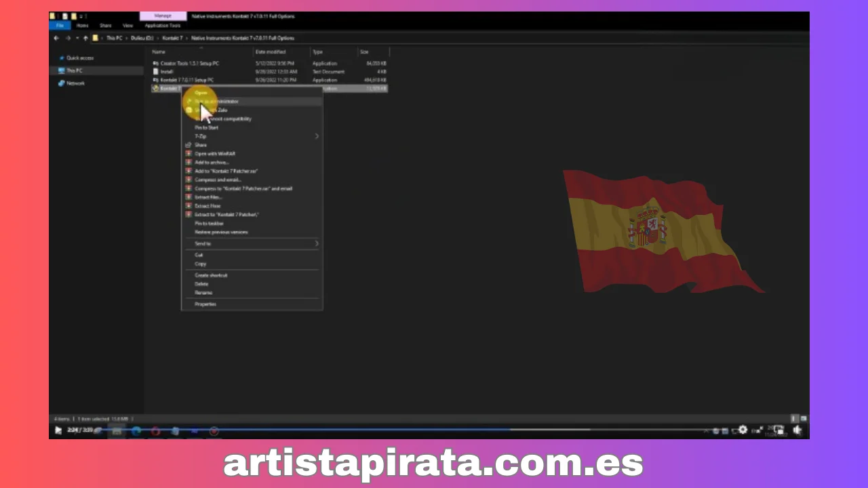Open video player settings gear

[x=743, y=430]
